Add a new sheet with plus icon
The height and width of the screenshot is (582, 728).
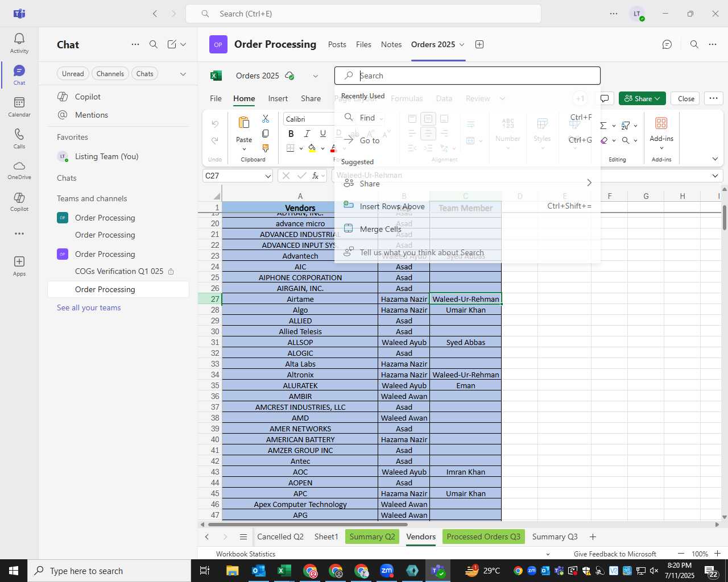pos(593,537)
